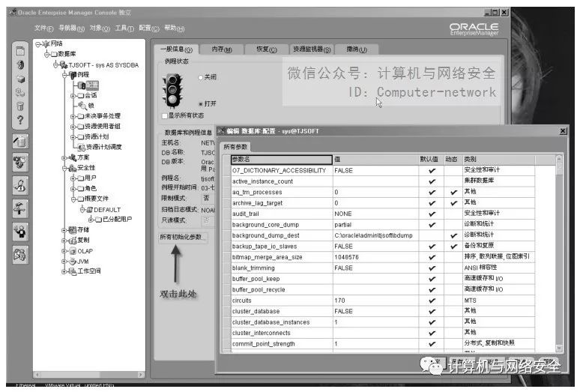Open the waving person drawer icon
This screenshot has height=392, width=580.
coord(20,231)
